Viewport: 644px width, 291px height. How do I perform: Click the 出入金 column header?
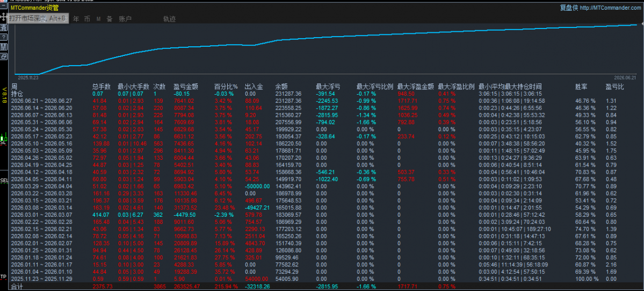click(x=254, y=87)
